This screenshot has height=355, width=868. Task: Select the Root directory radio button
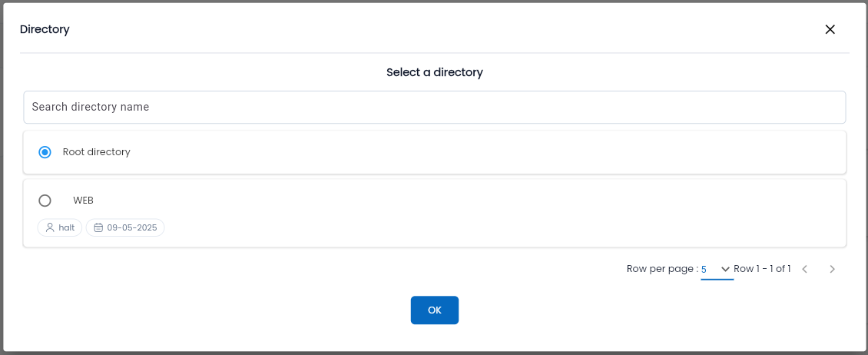pos(45,151)
